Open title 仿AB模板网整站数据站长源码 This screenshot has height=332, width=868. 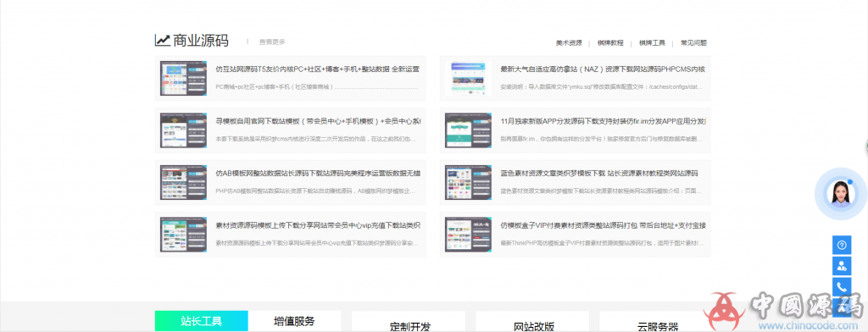pyautogui.click(x=319, y=174)
